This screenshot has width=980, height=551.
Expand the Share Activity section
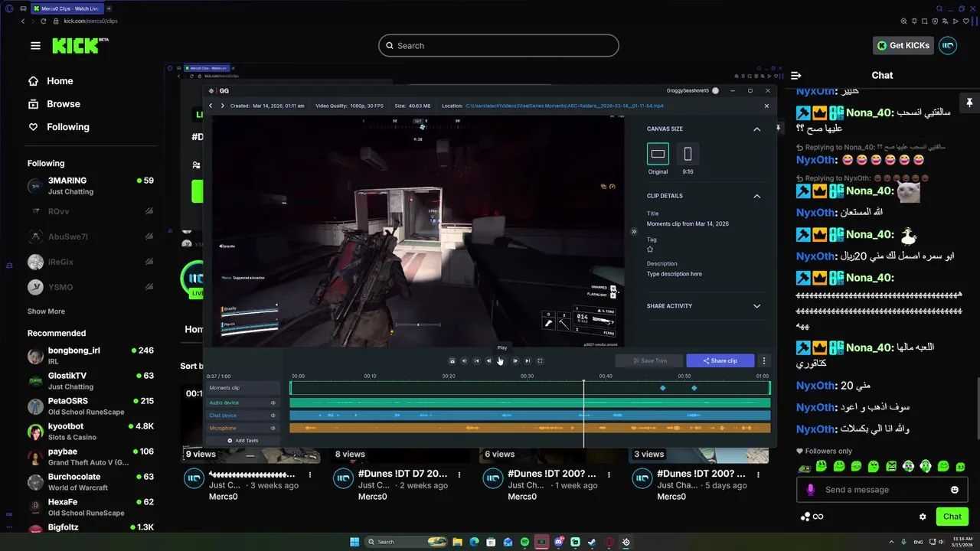pos(756,306)
